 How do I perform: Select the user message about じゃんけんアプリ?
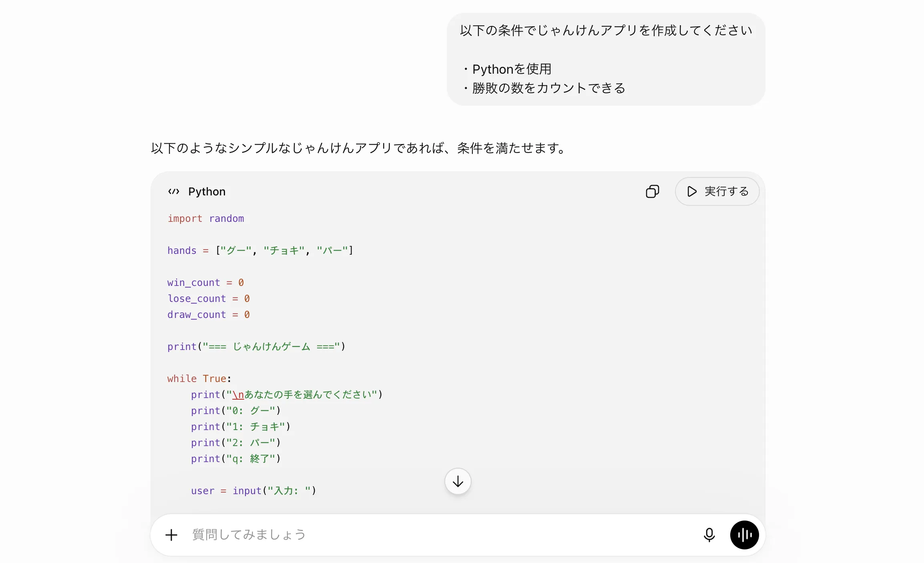pos(606,59)
